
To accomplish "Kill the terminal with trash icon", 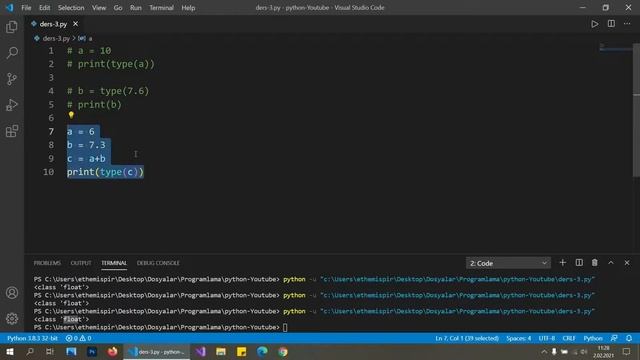I will pyautogui.click(x=595, y=263).
